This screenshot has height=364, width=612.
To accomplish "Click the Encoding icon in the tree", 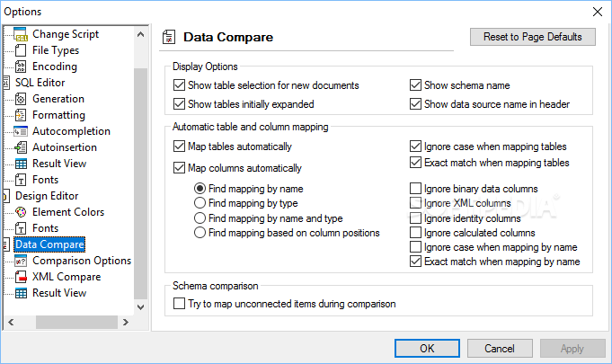I will point(21,67).
